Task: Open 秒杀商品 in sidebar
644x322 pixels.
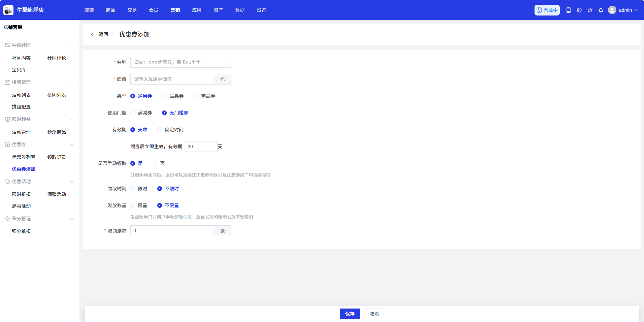Action: tap(57, 132)
